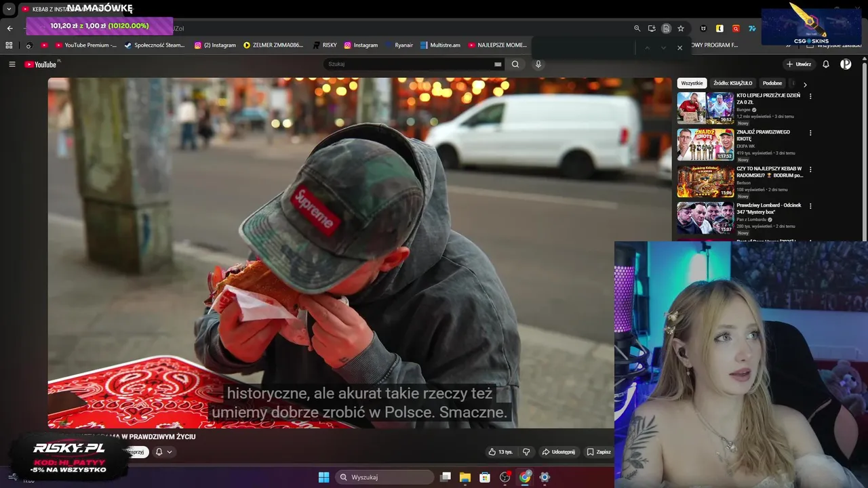Open the tab search dropdown arrow
The image size is (868, 488).
pyautogui.click(x=9, y=9)
